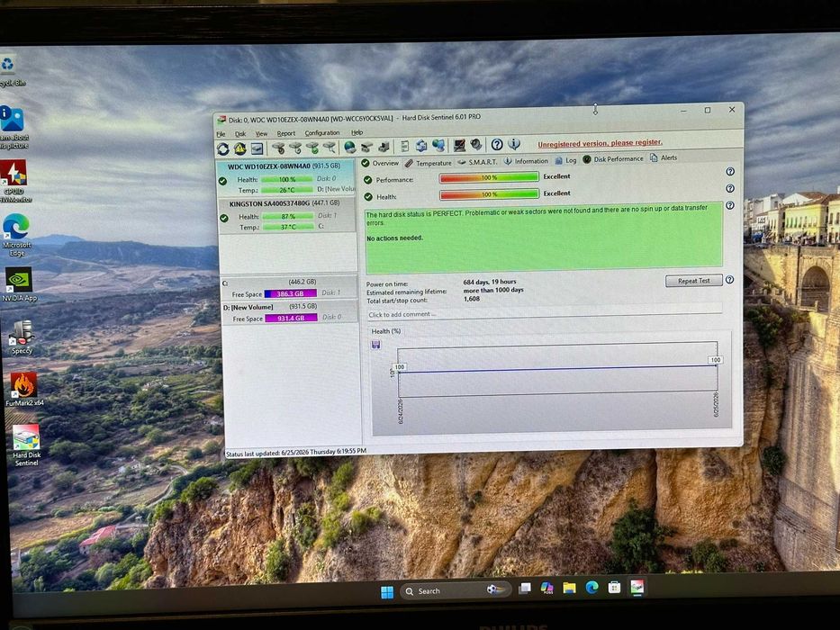Open the Report menu

[286, 133]
